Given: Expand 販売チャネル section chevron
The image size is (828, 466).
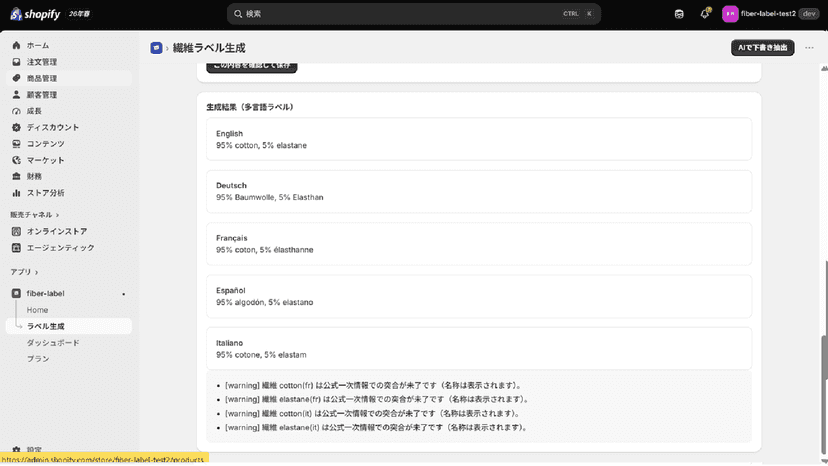Looking at the screenshot, I should point(58,215).
